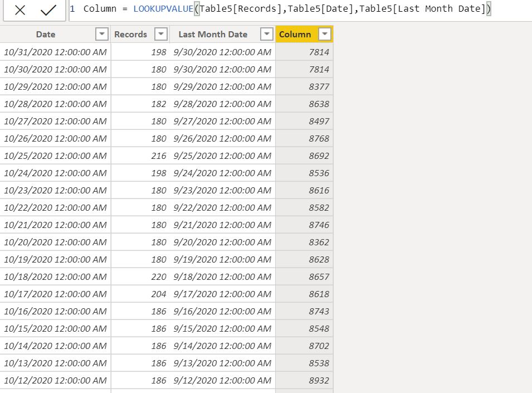The width and height of the screenshot is (532, 393).
Task: Select the highlighted Column header
Action: click(x=295, y=34)
